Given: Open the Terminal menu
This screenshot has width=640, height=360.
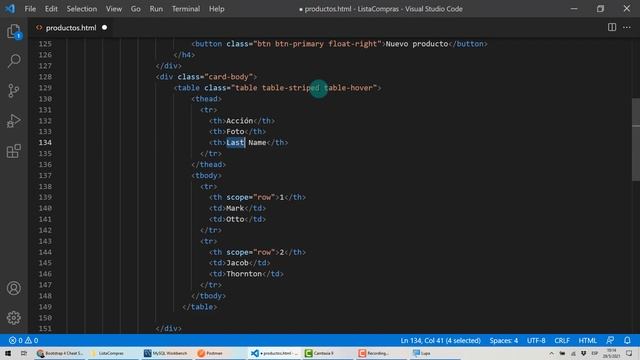Looking at the screenshot, I should coord(186,9).
